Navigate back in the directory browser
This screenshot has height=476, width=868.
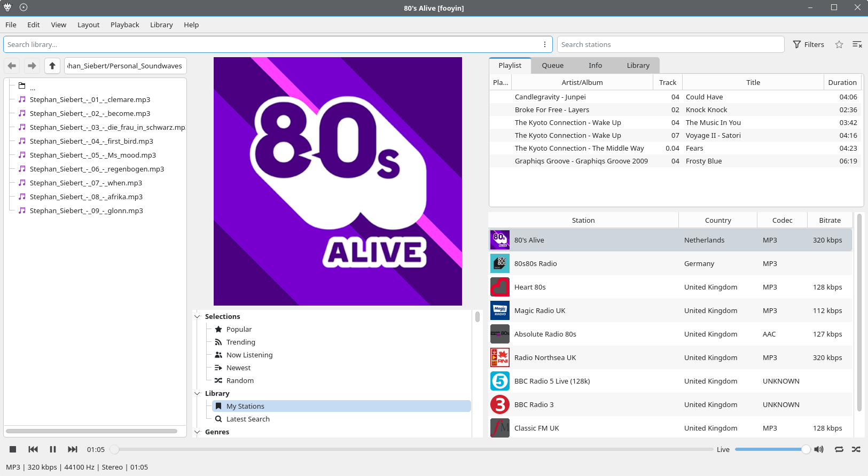click(x=12, y=66)
